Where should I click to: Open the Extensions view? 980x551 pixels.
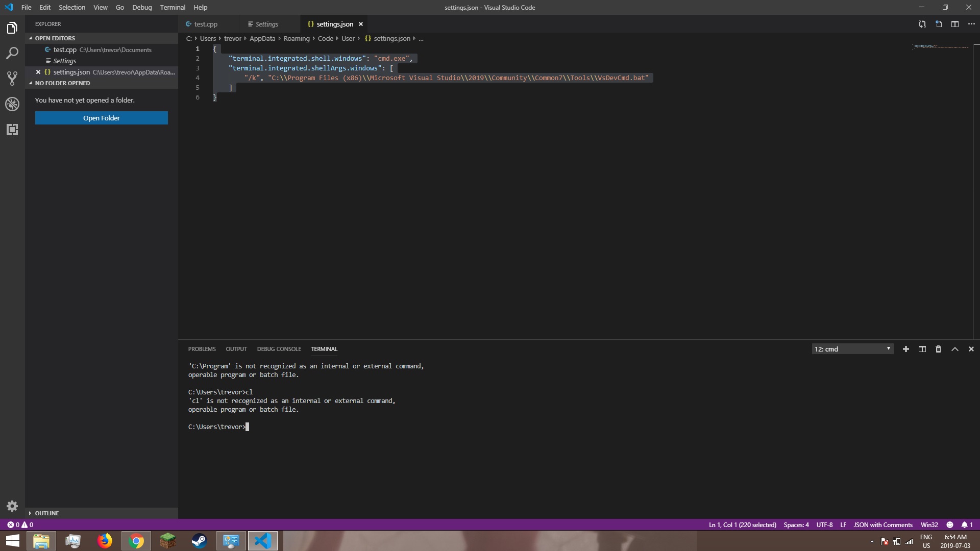coord(12,130)
